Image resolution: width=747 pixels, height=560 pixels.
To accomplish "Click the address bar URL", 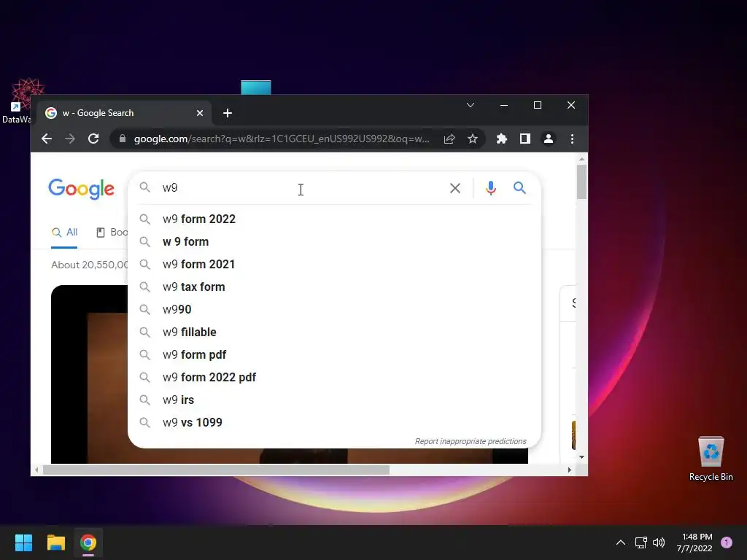I will pos(281,139).
